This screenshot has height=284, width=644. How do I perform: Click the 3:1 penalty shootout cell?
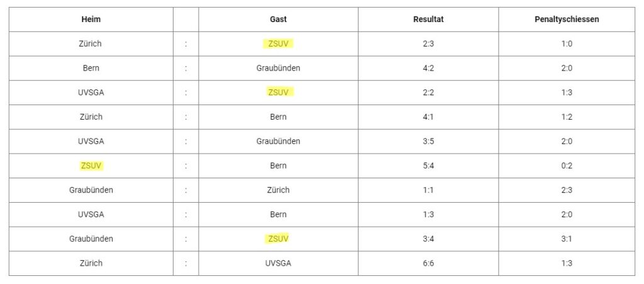[567, 239]
